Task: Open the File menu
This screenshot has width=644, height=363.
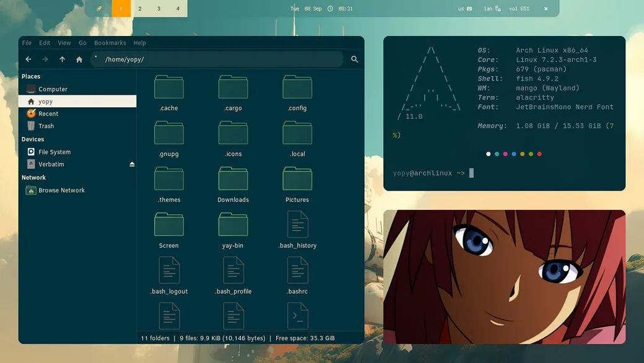Action: coord(27,43)
